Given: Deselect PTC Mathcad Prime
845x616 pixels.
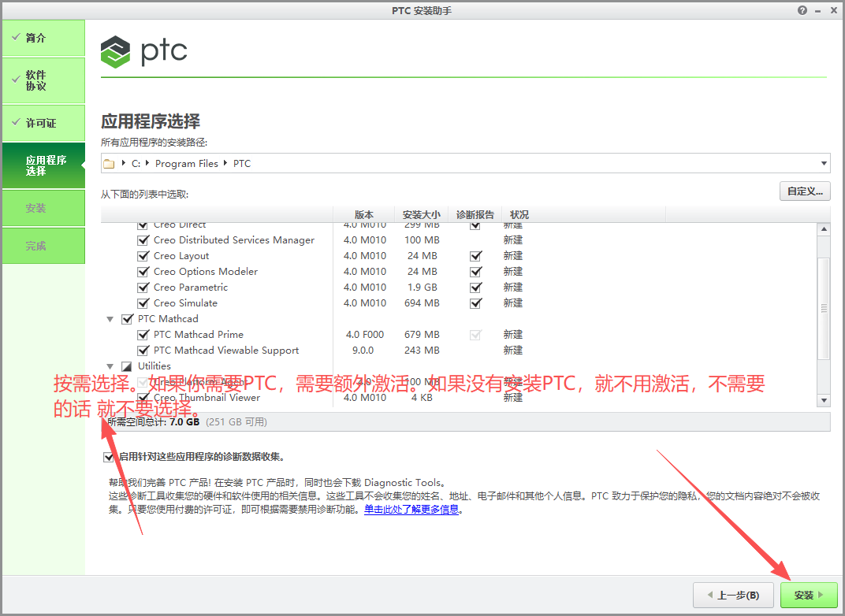Looking at the screenshot, I should tap(143, 334).
